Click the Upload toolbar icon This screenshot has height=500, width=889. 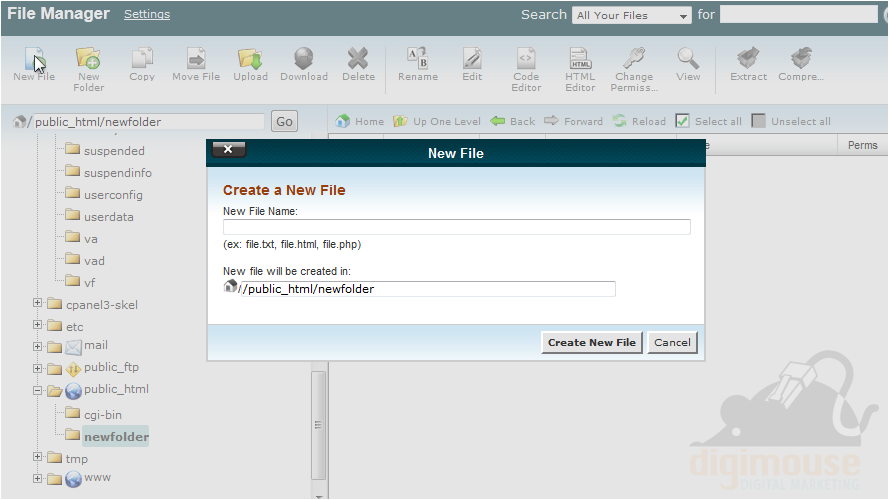pyautogui.click(x=250, y=58)
